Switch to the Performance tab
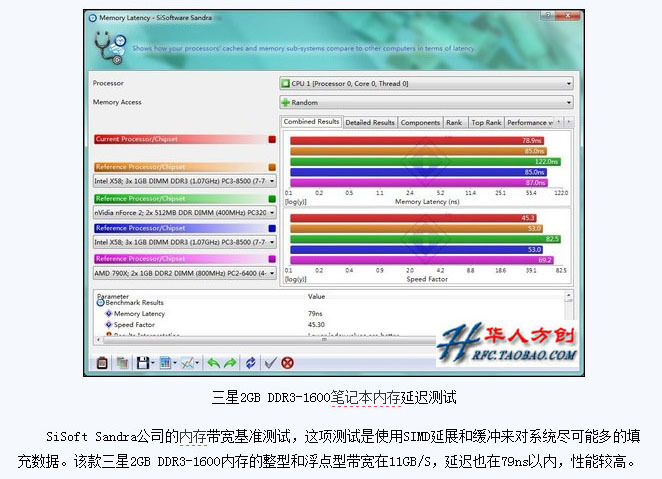Screen dimensions: 662x479 (x=529, y=122)
